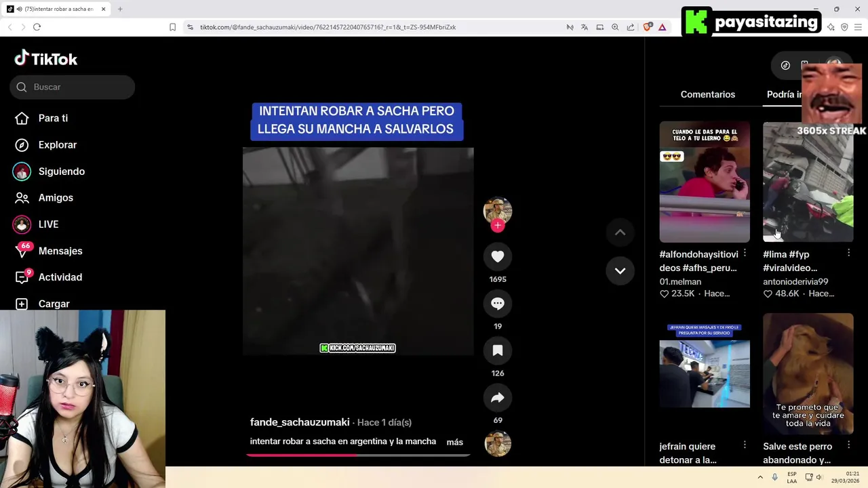
Task: Click the Buscar search field
Action: pyautogui.click(x=73, y=87)
